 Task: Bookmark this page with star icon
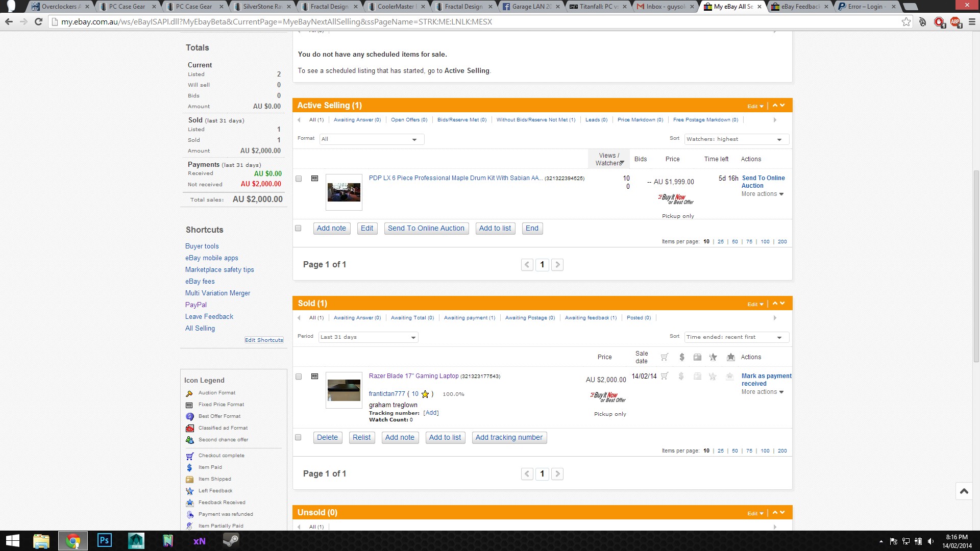coord(906,21)
